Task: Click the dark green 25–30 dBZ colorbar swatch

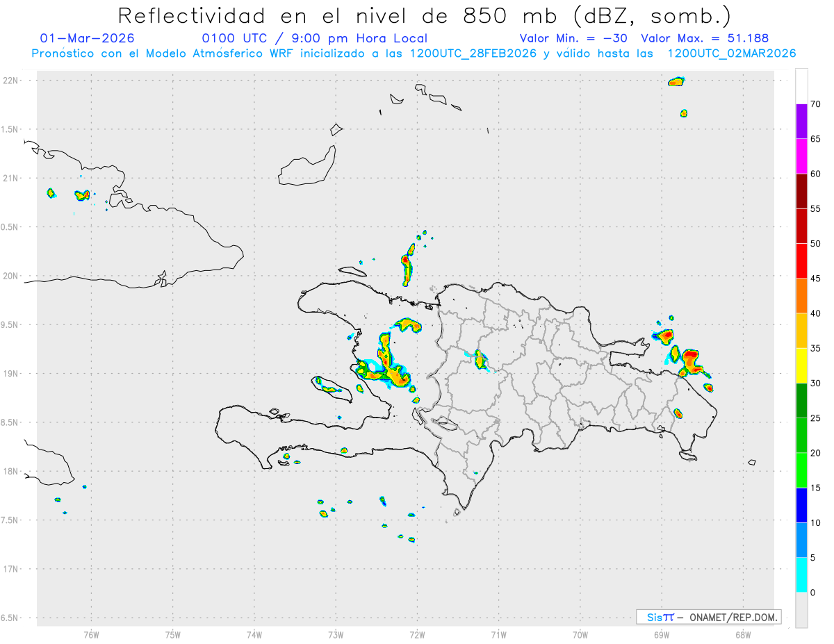Action: point(801,401)
